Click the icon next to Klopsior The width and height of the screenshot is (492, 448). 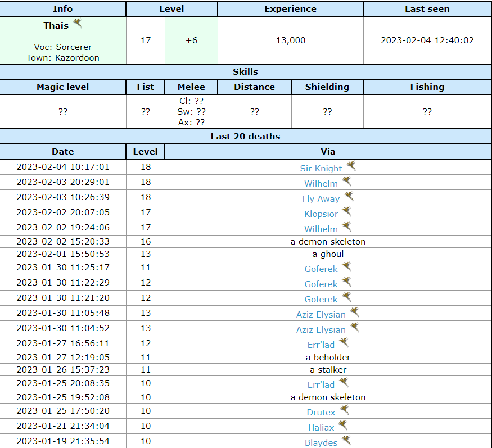(347, 212)
